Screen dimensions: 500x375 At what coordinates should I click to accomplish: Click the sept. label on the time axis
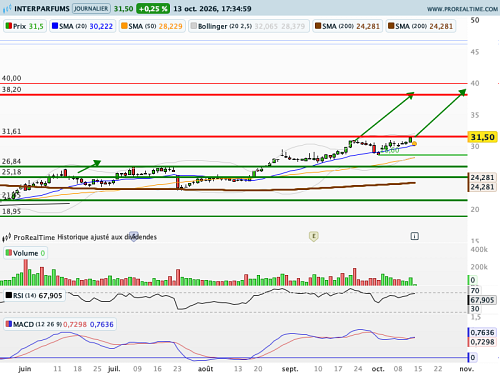pyautogui.click(x=290, y=369)
